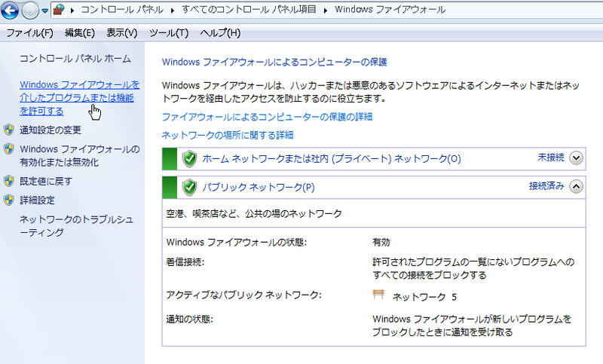Click 着信接続 label
603x364 pixels.
coord(185,262)
